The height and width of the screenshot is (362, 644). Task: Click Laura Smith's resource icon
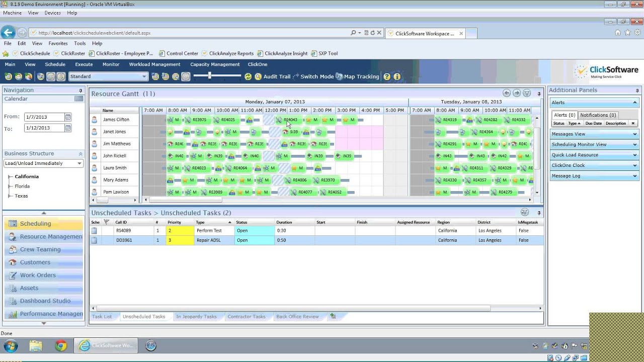pyautogui.click(x=94, y=168)
